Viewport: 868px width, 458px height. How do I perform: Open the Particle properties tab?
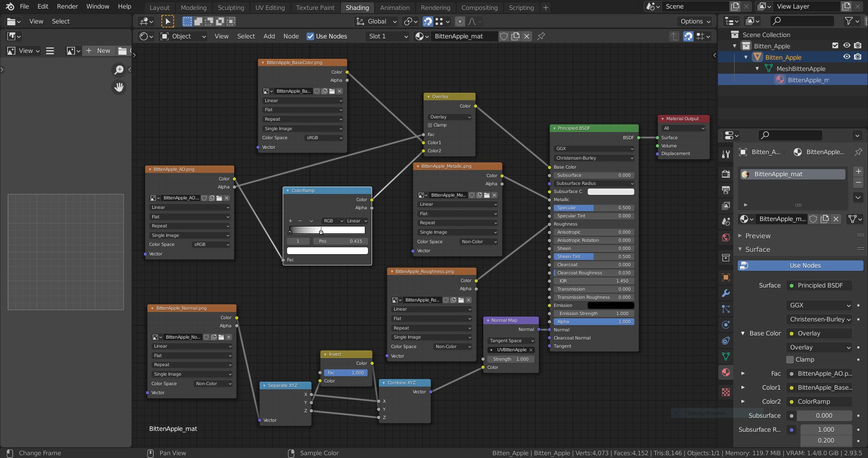[726, 309]
